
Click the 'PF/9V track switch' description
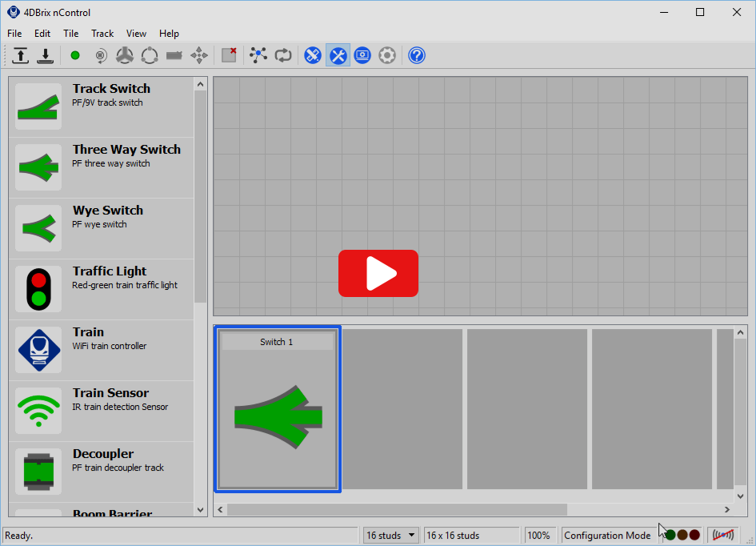[107, 102]
